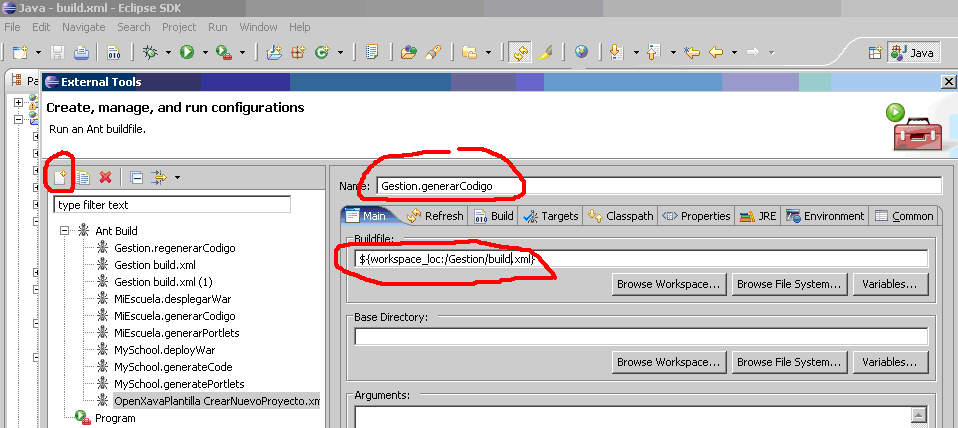Click Base Directory's Browse Workspace button
Screen dimensions: 958x428
click(x=669, y=362)
